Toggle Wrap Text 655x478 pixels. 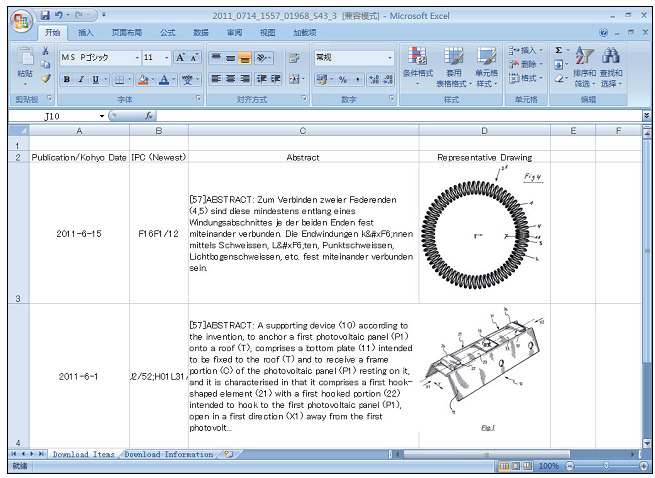(294, 58)
